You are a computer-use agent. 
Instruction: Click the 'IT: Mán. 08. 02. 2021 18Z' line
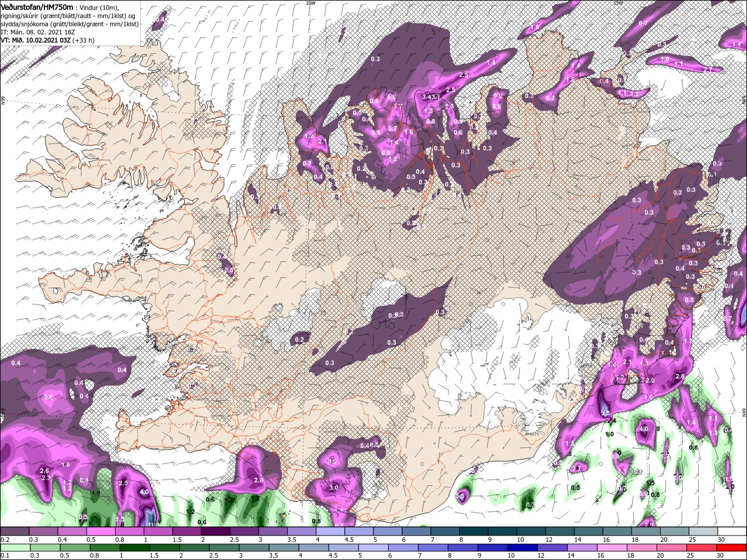[37, 32]
